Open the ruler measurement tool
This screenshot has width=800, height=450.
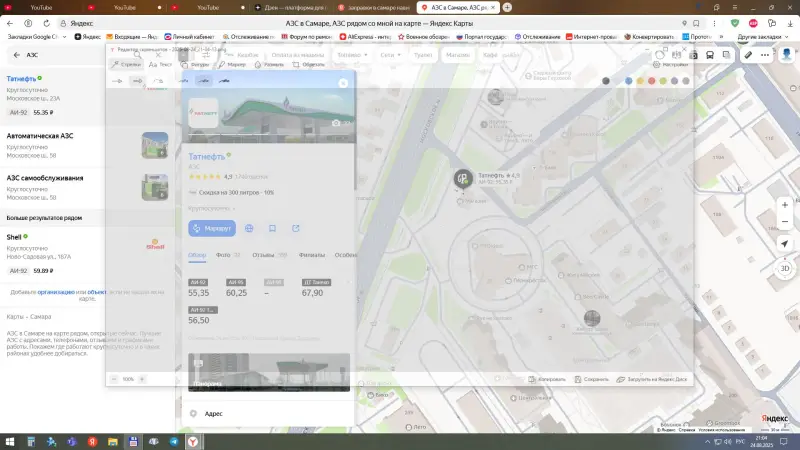point(748,55)
